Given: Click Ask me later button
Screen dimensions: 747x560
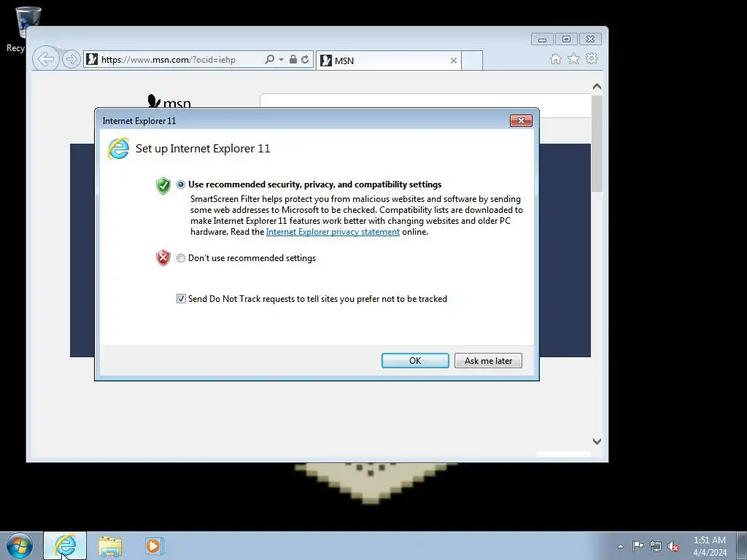Looking at the screenshot, I should (488, 360).
